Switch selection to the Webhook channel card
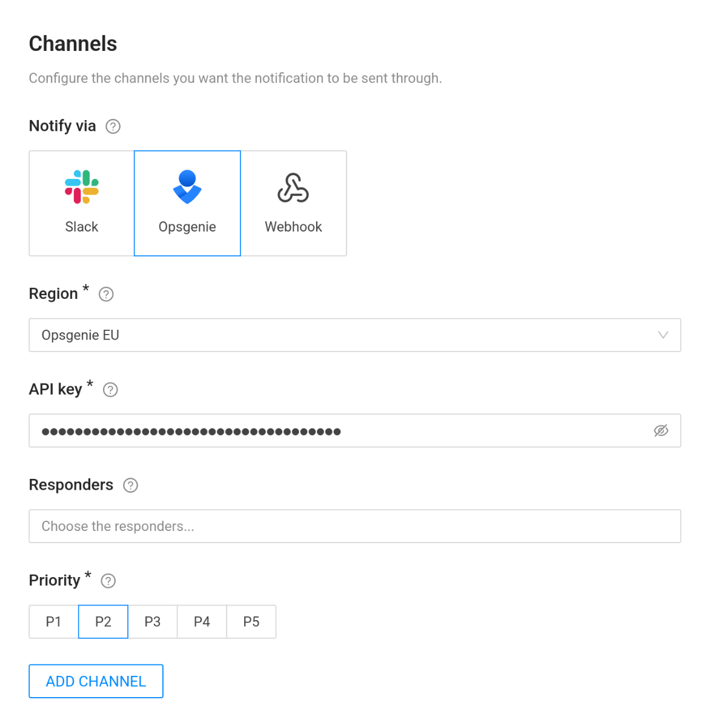 coord(293,203)
